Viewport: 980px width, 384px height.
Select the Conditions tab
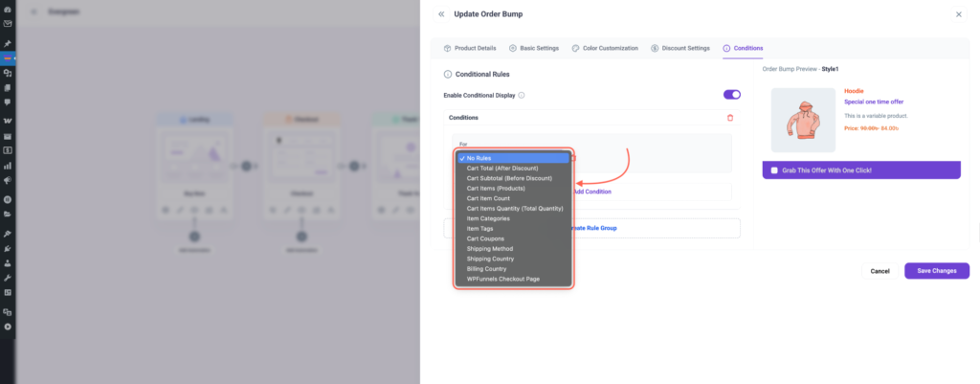743,48
